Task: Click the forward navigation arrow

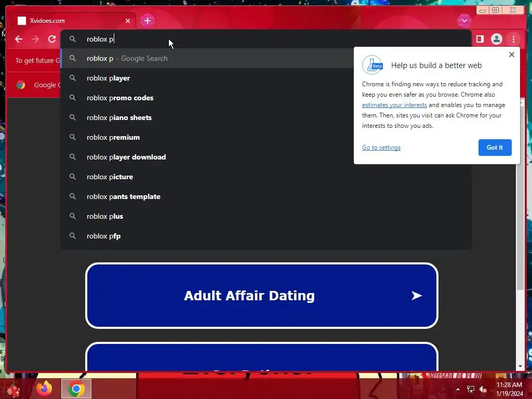Action: click(x=35, y=39)
